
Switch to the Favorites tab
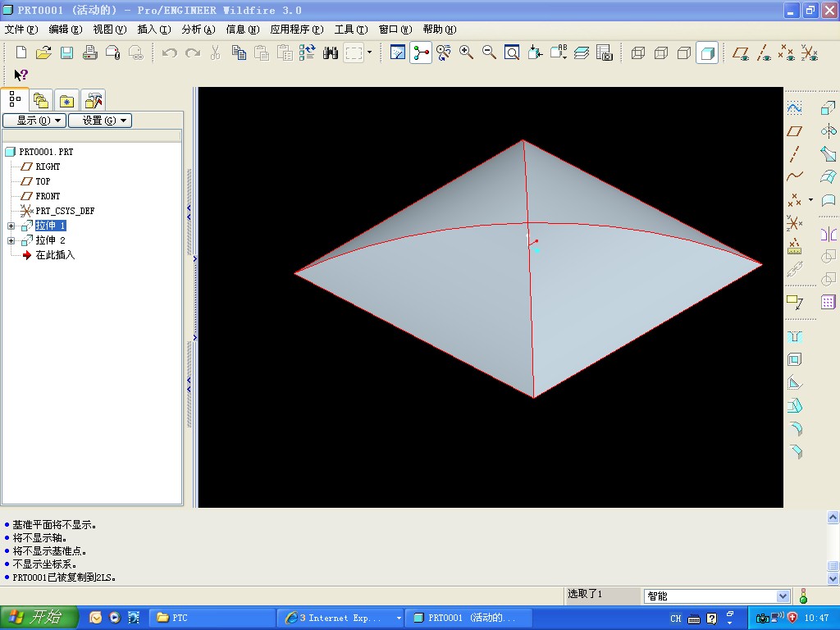point(66,100)
